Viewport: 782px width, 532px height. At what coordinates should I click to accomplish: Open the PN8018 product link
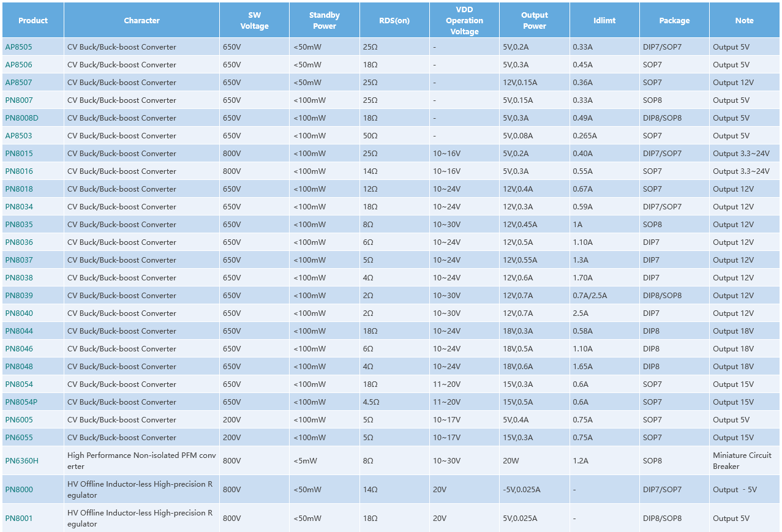point(19,189)
